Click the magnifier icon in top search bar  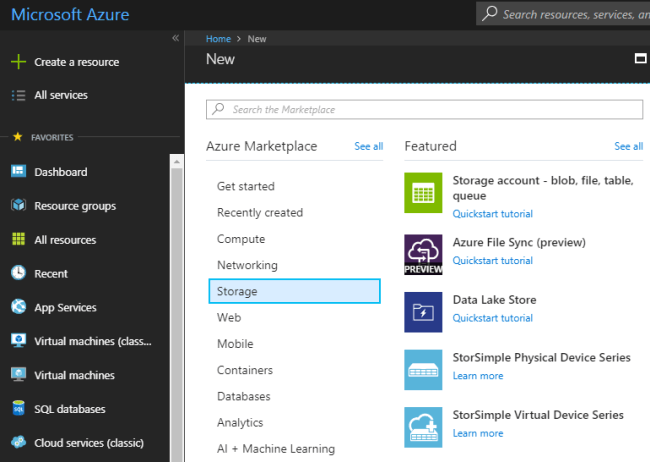(490, 13)
